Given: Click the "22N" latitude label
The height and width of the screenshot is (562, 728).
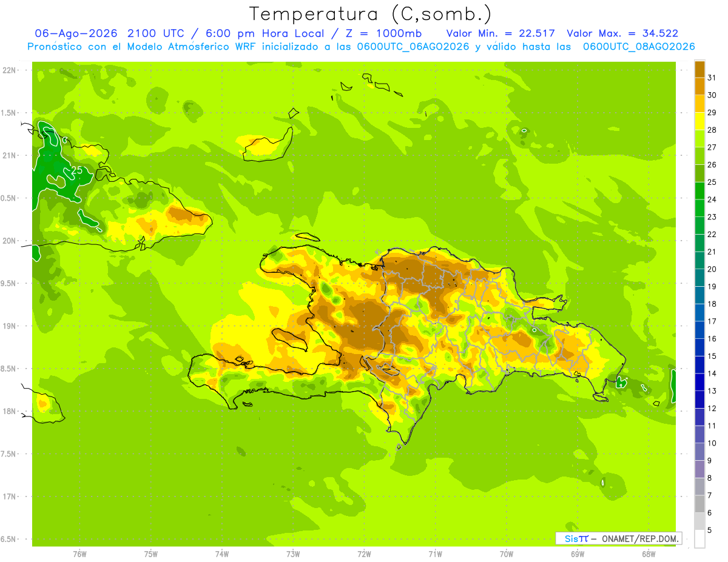Looking at the screenshot, I should pyautogui.click(x=9, y=70).
